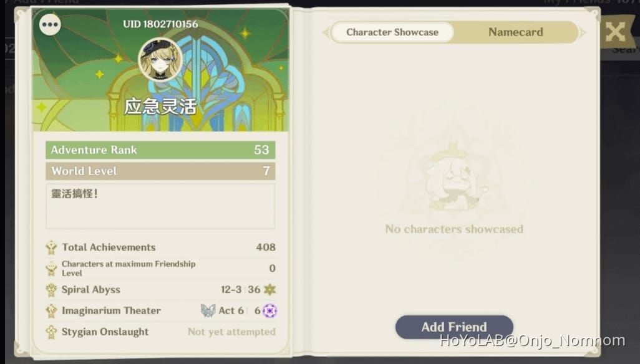Screen dimensions: 640x364
Task: Click the Total Achievements trophy icon
Action: coord(51,247)
